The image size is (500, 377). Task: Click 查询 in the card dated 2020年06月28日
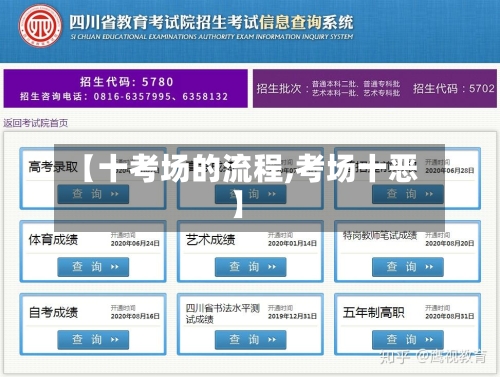coord(408,194)
